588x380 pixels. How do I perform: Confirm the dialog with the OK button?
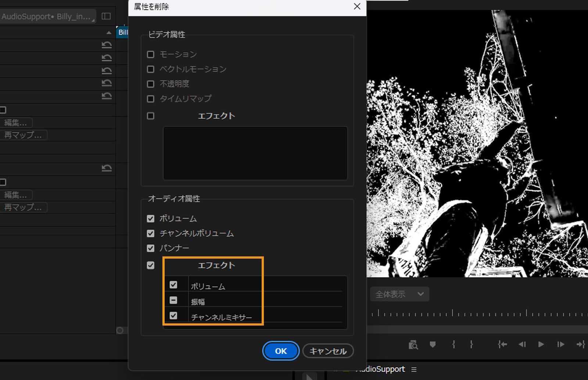tap(281, 351)
